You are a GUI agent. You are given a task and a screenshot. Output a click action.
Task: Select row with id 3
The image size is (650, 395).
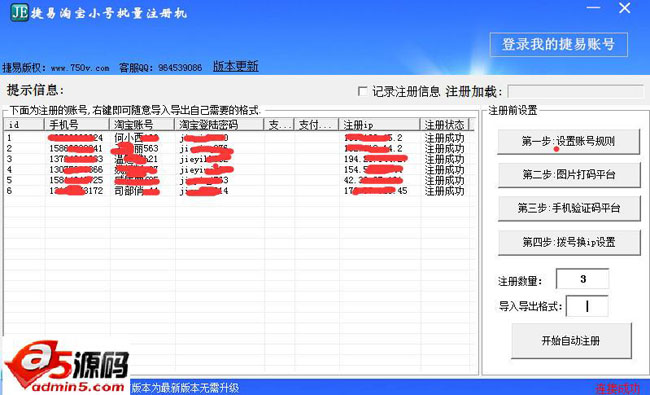(x=238, y=159)
